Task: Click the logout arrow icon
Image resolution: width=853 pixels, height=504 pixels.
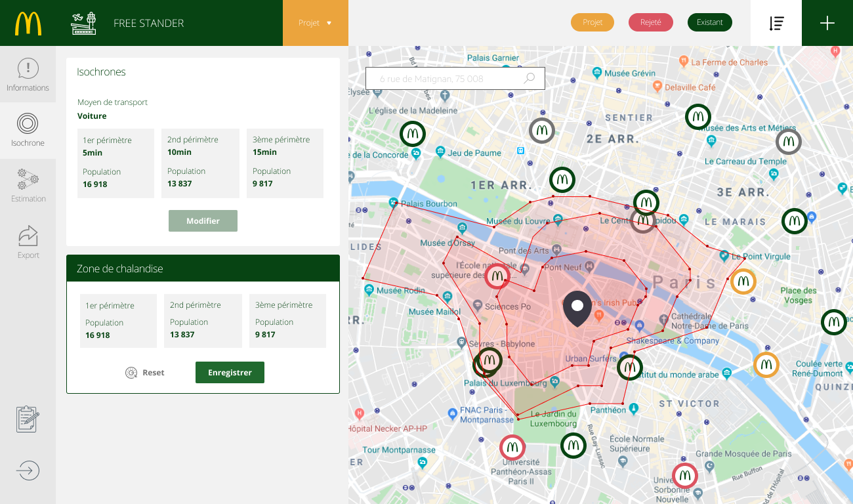Action: point(28,471)
